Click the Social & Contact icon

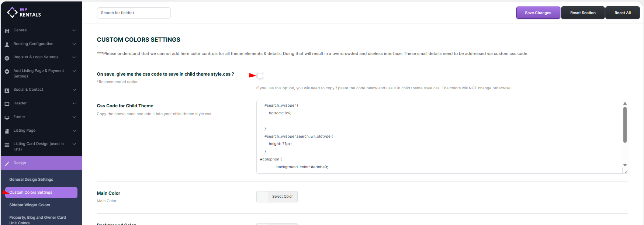click(x=7, y=90)
